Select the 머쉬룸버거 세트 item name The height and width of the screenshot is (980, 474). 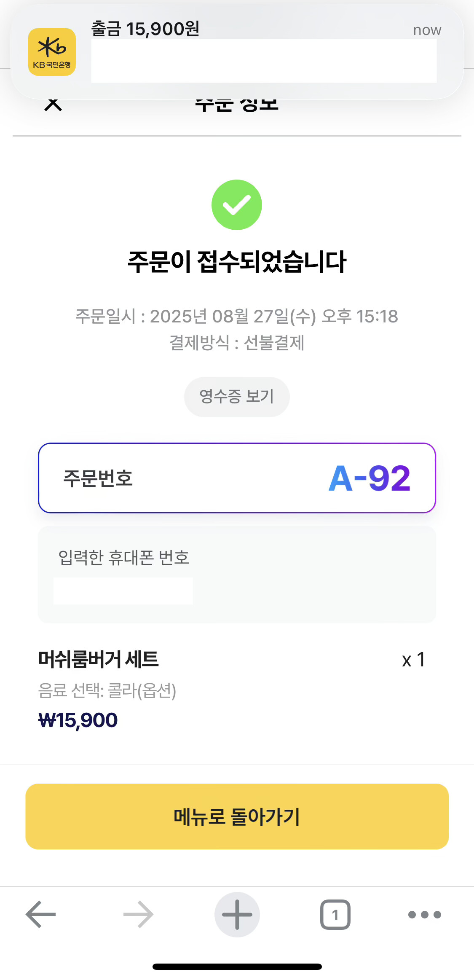[98, 659]
